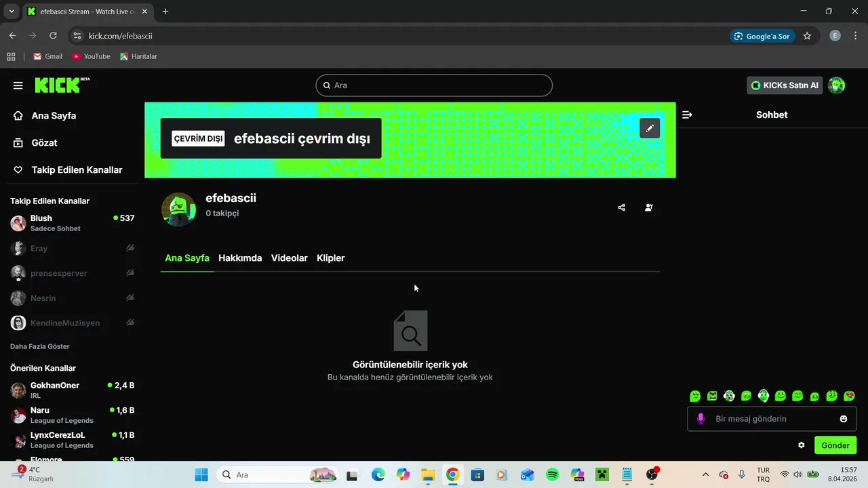
Task: Open the profile avatar menu
Action: tap(837, 85)
